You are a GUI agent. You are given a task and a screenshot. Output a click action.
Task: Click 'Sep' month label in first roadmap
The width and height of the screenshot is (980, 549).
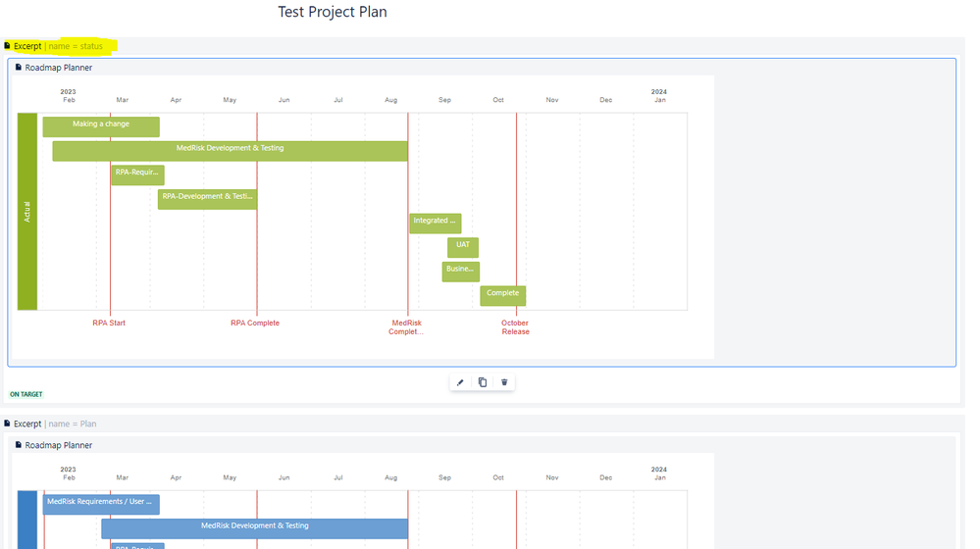click(444, 100)
